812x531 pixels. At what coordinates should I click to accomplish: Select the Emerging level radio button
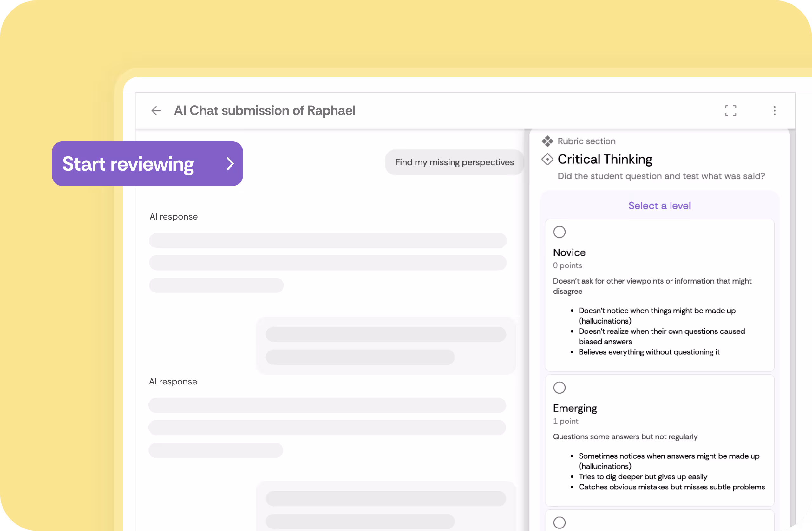point(559,388)
